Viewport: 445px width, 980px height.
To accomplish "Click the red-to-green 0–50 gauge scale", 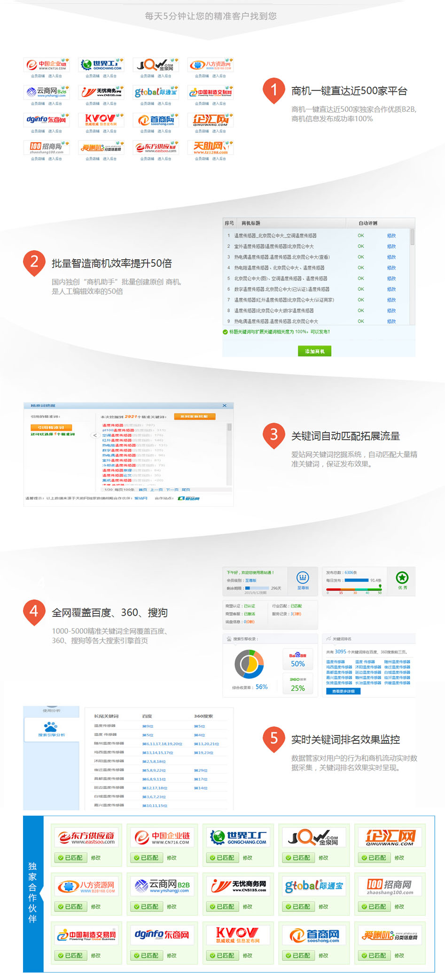I will coord(354,589).
